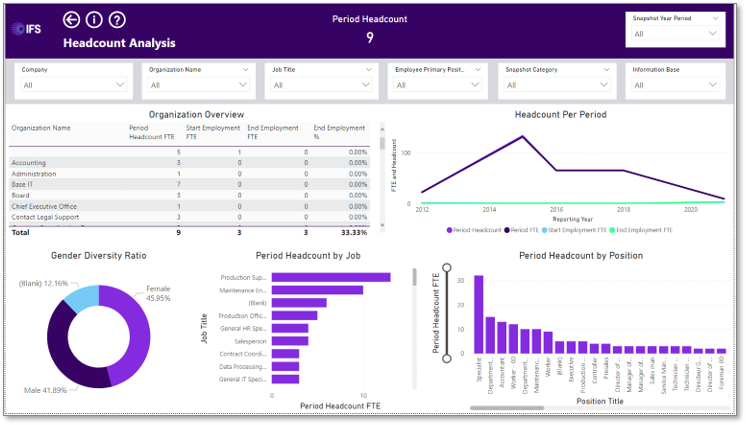Screen dimensions: 746x425
Task: Open the information icon in header
Action: (94, 20)
